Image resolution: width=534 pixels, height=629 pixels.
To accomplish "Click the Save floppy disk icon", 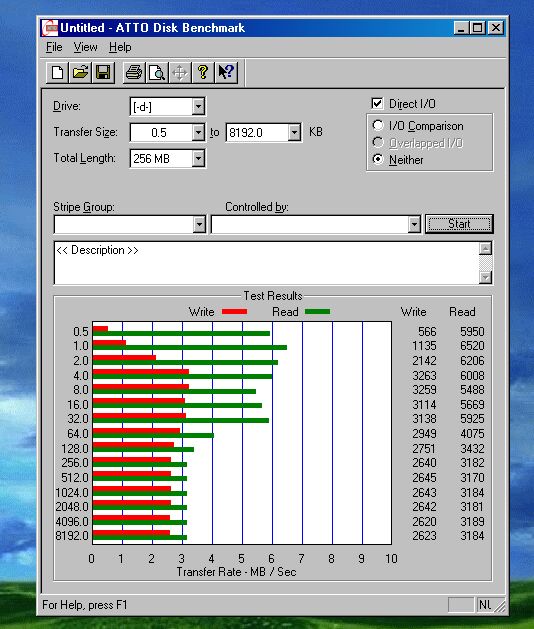I will (x=103, y=73).
